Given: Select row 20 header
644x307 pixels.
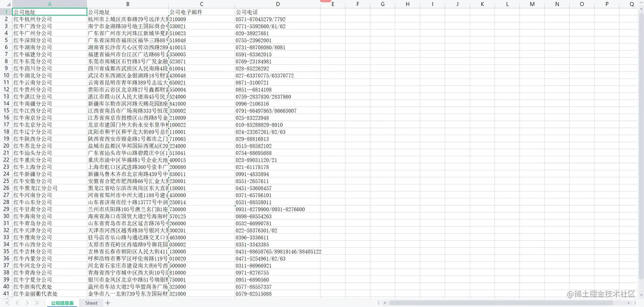Looking at the screenshot, I should point(6,146).
